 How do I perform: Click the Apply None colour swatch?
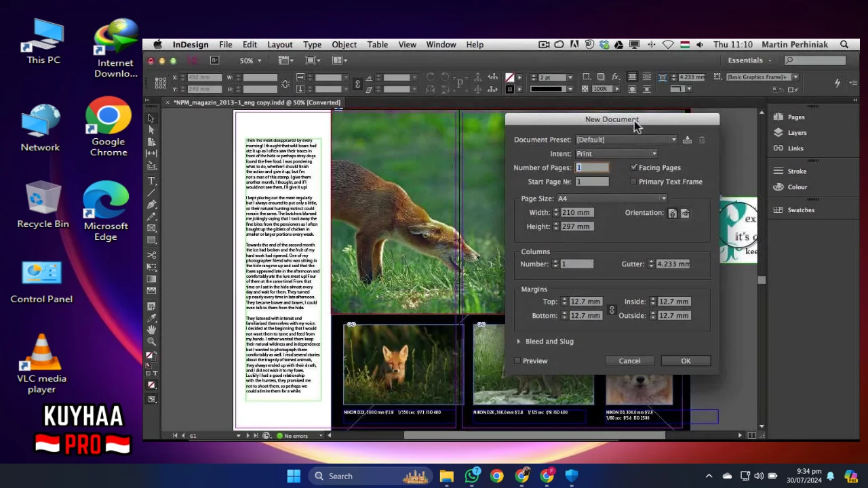[x=151, y=384]
